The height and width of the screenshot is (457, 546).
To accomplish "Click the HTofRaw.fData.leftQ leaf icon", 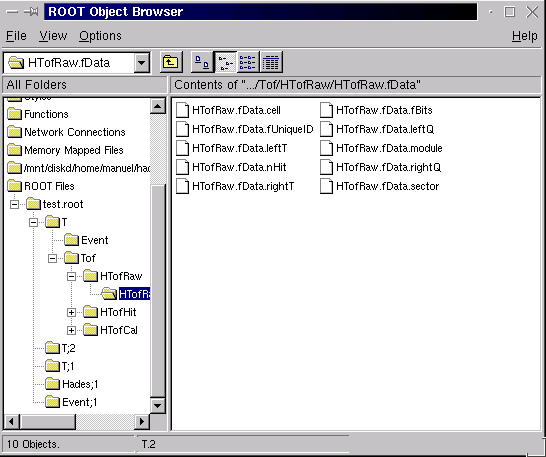I will tap(326, 129).
